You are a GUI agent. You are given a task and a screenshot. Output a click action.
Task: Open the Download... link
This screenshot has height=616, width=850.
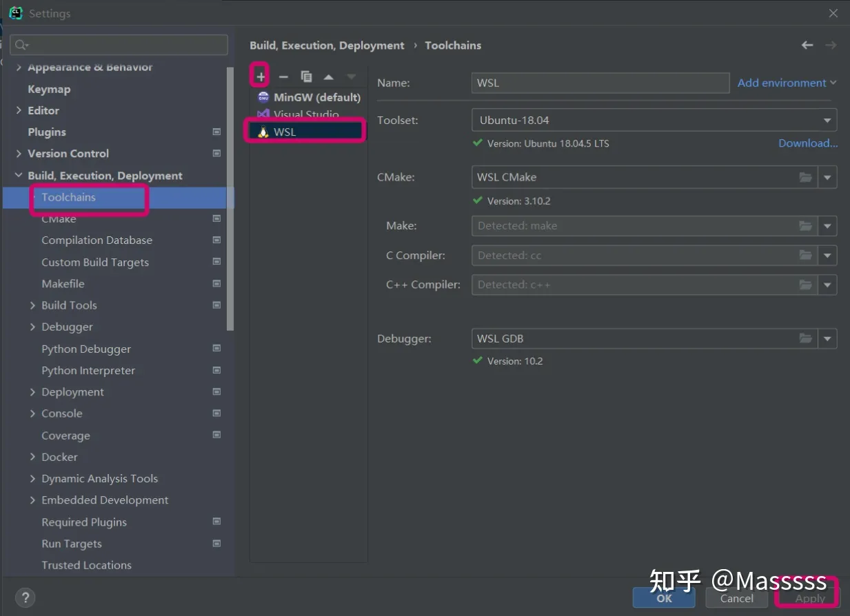808,143
